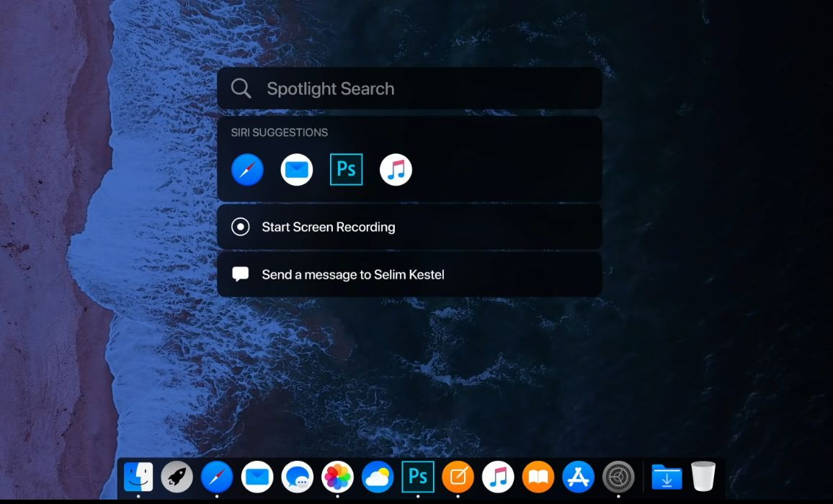Open App Store in the dock
Viewport: 833px width, 504px height.
coord(578,477)
